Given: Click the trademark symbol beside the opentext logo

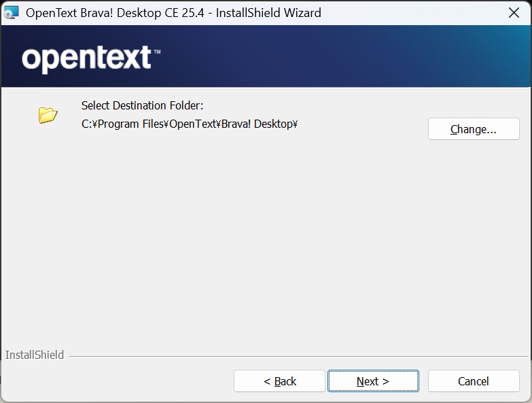Looking at the screenshot, I should click(157, 52).
